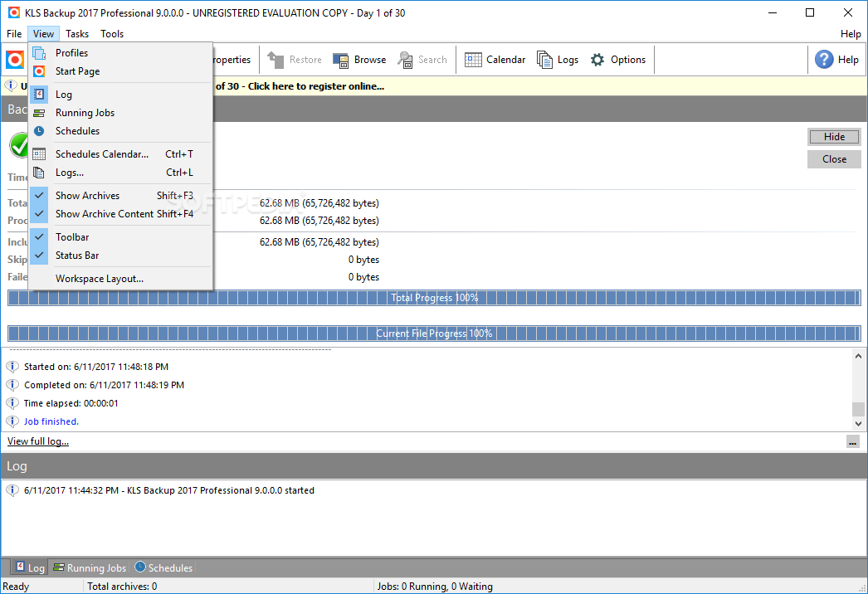Viewport: 868px width, 594px height.
Task: Choose Log entry in View menu
Action: tap(120, 94)
